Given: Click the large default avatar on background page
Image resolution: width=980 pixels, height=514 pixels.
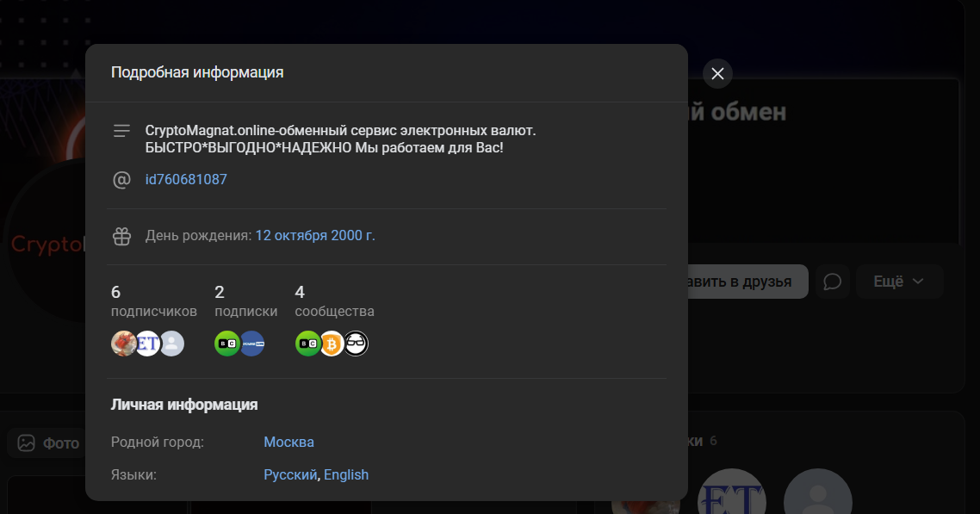Looking at the screenshot, I should click(x=817, y=492).
